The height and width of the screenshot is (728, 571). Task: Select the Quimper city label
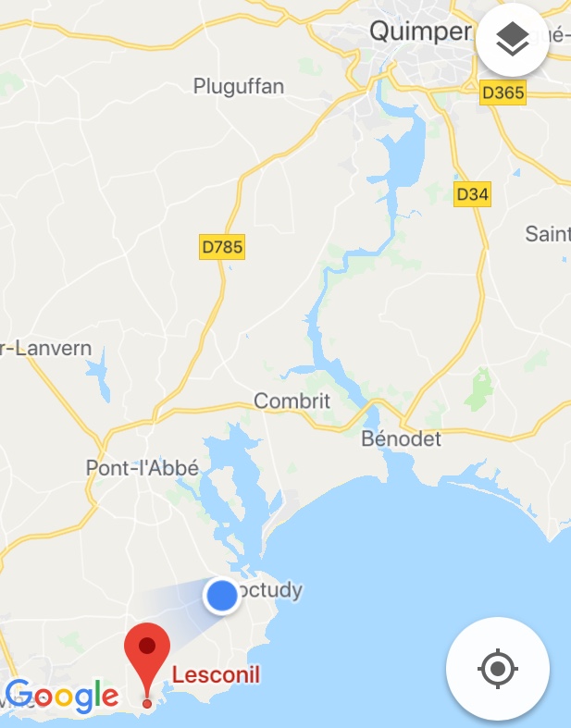420,32
